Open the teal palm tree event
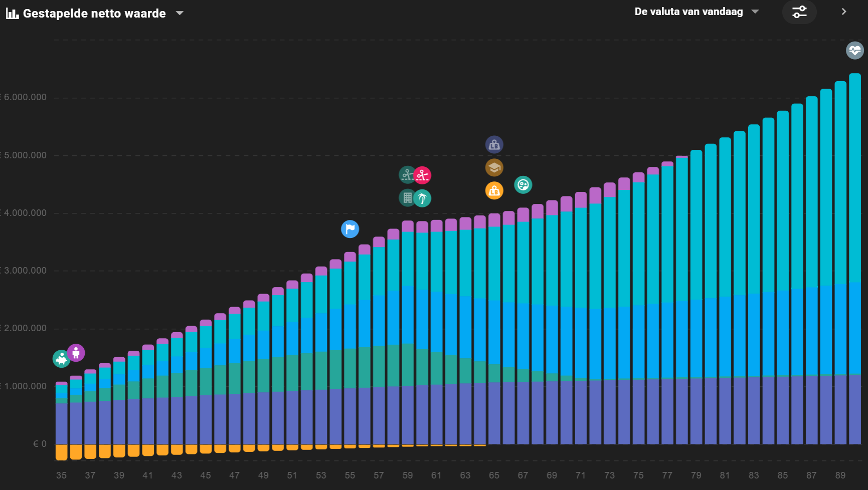 click(x=422, y=198)
